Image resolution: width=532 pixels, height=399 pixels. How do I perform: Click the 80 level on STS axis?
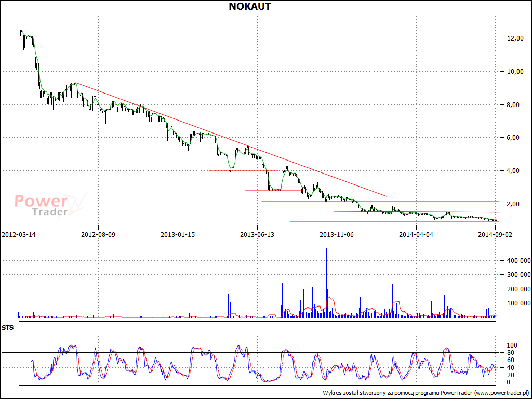click(x=510, y=353)
